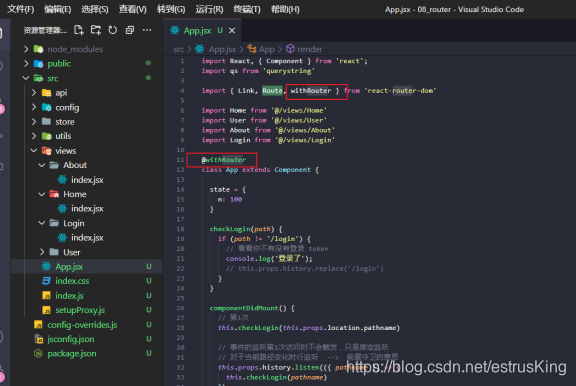Click the views folder icon
Image resolution: width=576 pixels, height=386 pixels.
(47, 151)
